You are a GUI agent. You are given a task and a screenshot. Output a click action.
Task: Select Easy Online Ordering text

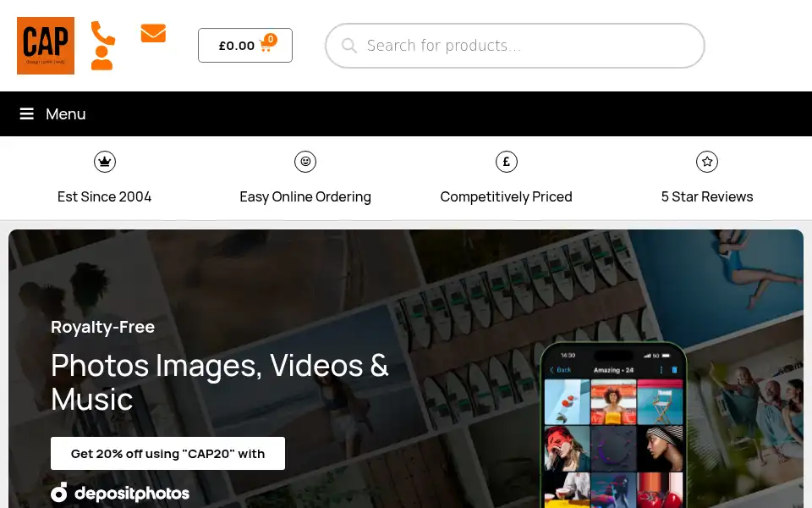click(305, 197)
